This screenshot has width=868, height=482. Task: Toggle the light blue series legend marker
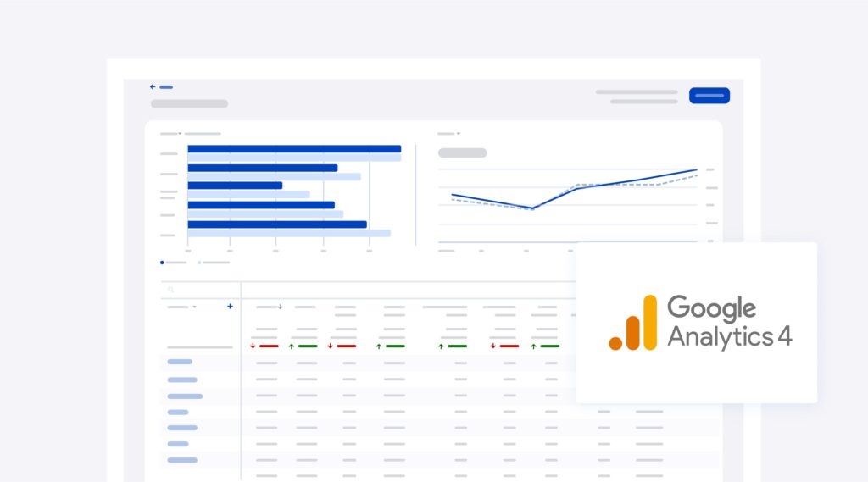click(x=199, y=263)
